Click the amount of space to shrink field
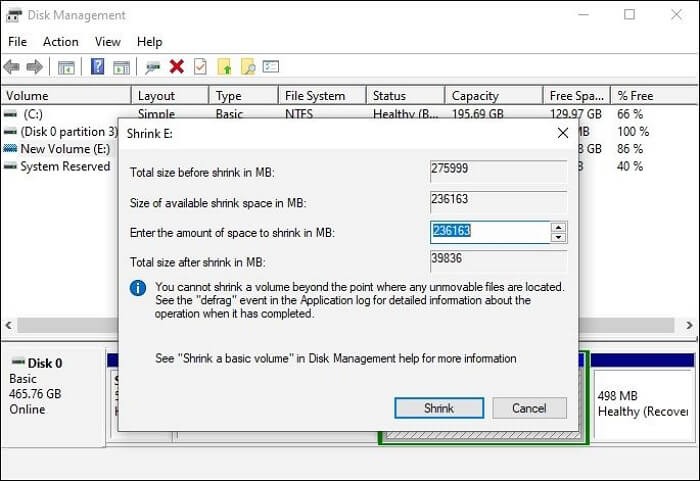Screen dimensions: 700x481 tap(488, 232)
